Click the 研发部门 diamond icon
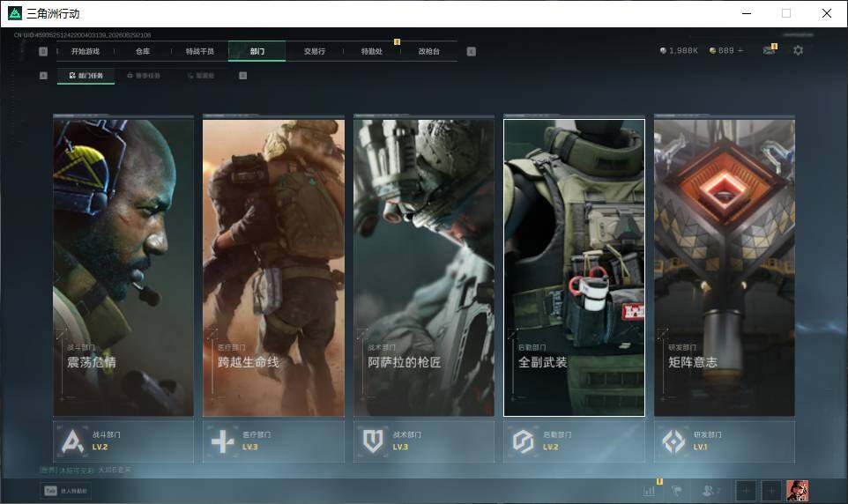This screenshot has height=504, width=848. click(x=673, y=441)
